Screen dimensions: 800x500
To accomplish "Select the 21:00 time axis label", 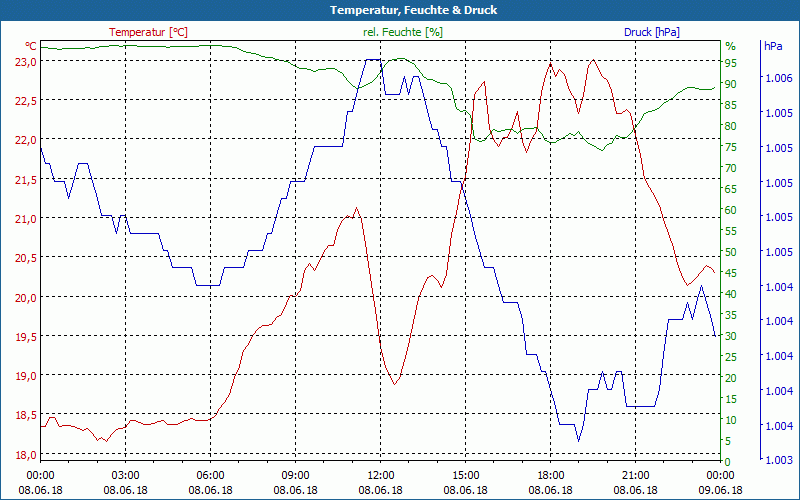I will tap(635, 475).
